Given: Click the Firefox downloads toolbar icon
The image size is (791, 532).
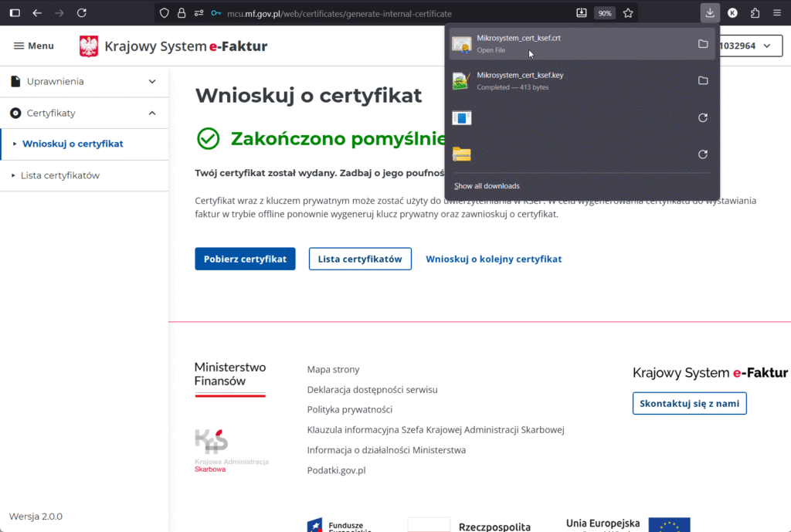Looking at the screenshot, I should (710, 13).
